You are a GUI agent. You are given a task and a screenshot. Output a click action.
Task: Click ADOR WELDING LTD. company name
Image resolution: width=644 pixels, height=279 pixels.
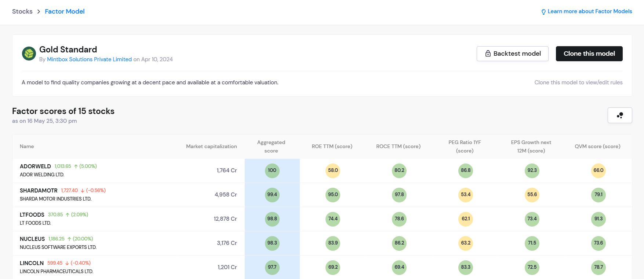click(42, 175)
